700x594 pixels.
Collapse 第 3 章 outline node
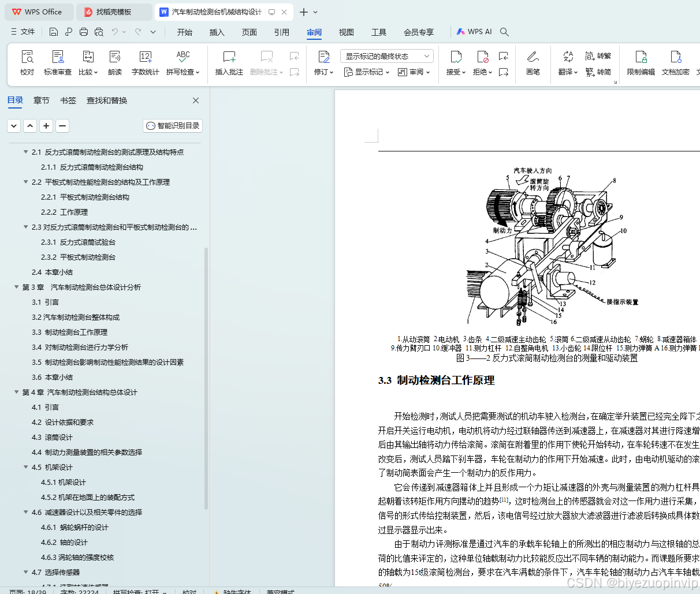point(16,287)
